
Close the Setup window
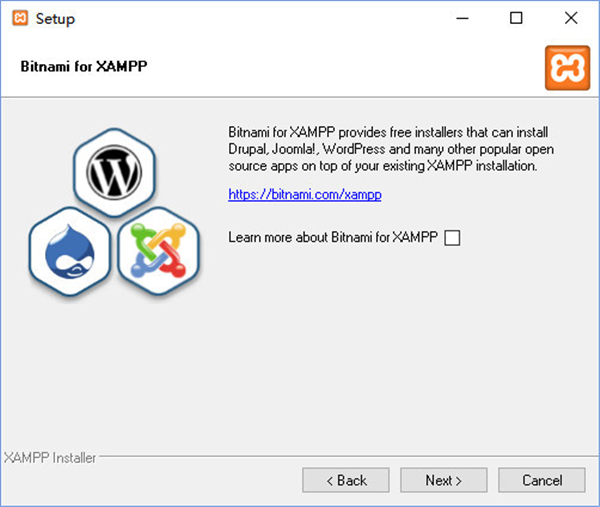pos(569,18)
